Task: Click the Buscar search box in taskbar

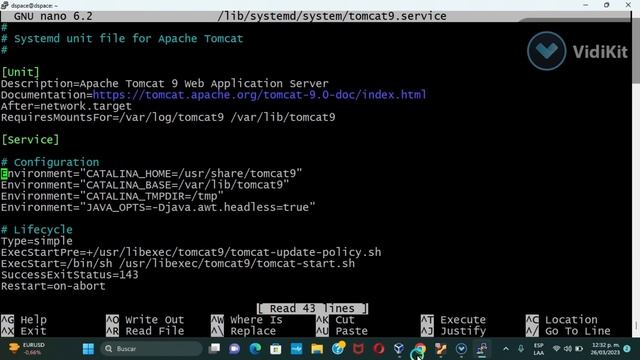Action: [151, 349]
